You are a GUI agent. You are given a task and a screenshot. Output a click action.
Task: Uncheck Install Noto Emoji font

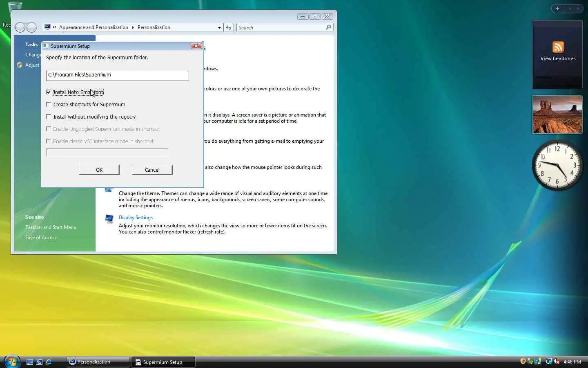click(x=49, y=92)
